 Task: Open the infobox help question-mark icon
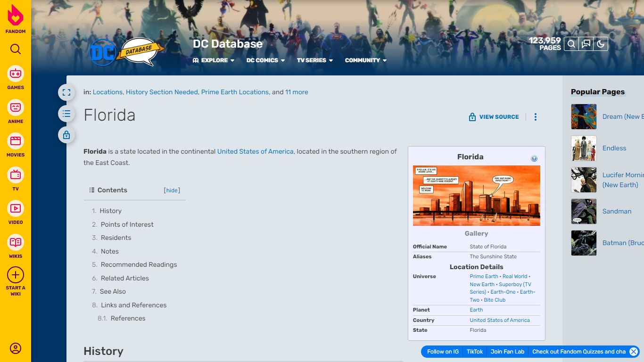pyautogui.click(x=534, y=159)
